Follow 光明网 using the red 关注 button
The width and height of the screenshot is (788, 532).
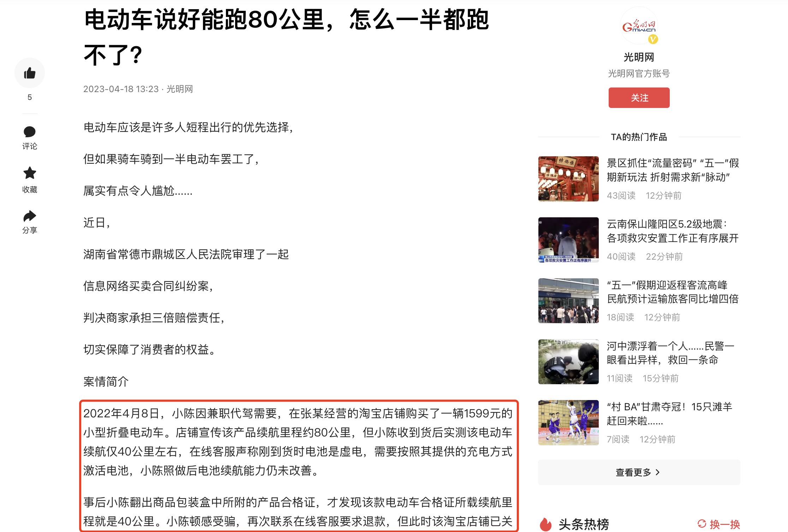[639, 98]
